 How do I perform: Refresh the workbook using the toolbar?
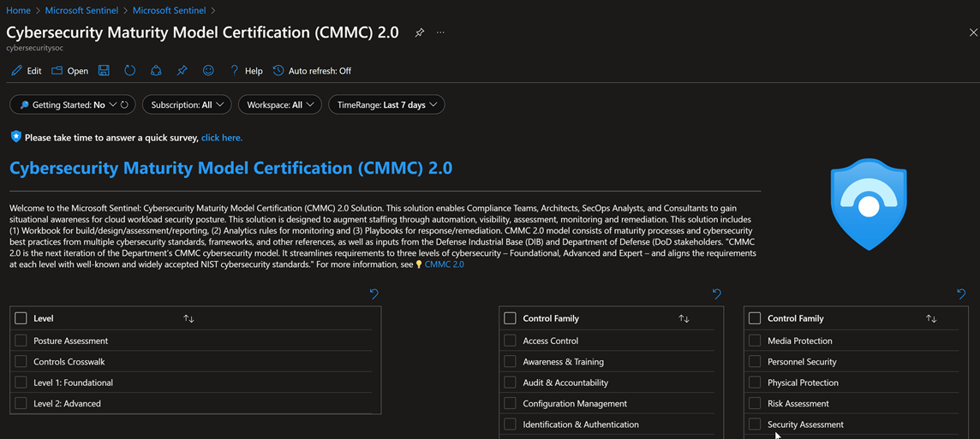(x=129, y=71)
